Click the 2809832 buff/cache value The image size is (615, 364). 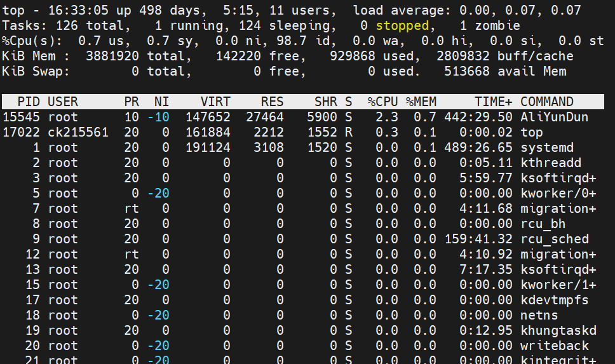(x=463, y=56)
